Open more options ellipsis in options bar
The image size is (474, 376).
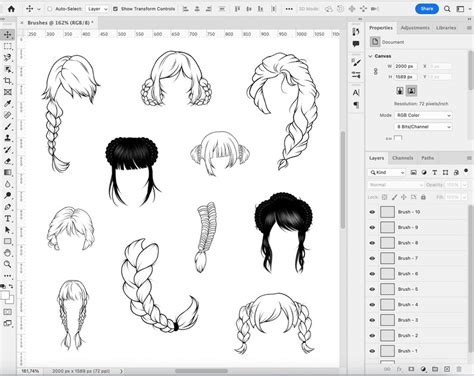(289, 9)
